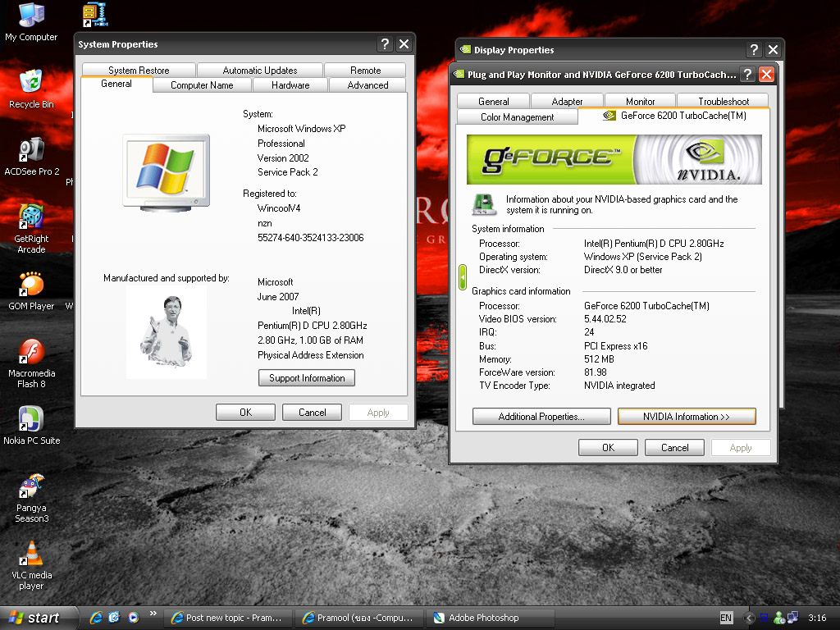This screenshot has height=630, width=840.
Task: Click the Support Information button
Action: tap(307, 378)
